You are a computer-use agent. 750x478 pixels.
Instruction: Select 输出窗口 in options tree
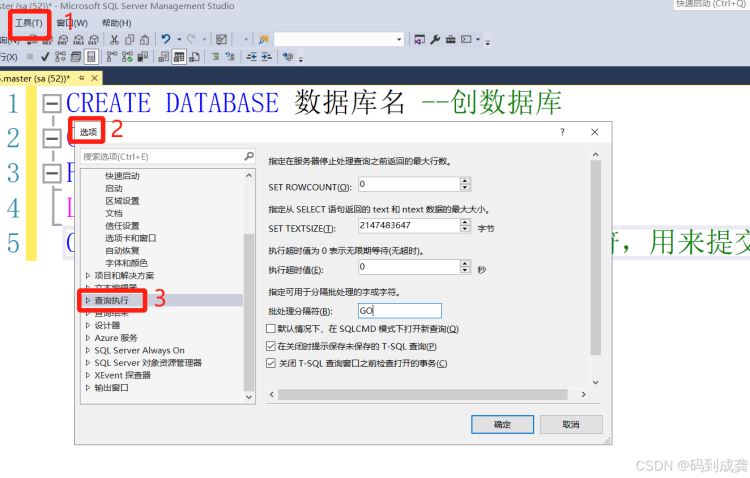pos(111,388)
